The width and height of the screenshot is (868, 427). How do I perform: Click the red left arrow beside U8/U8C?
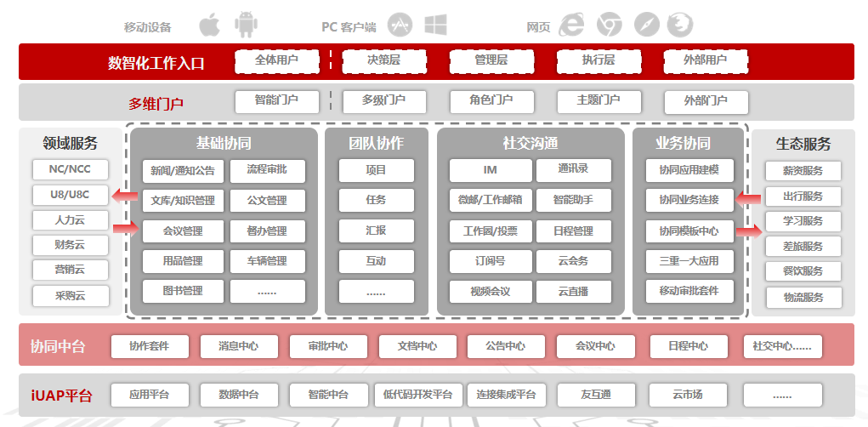pos(126,198)
